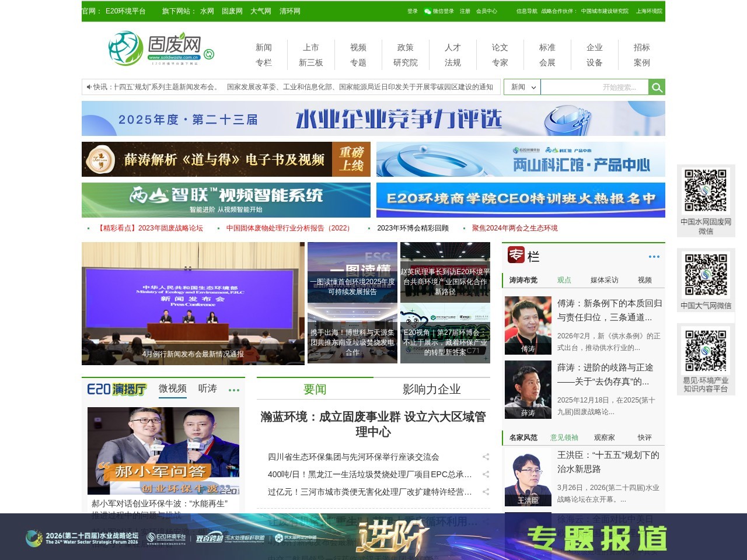
Task: Open 2023年环博会精彩回顾 link
Action: 413,228
